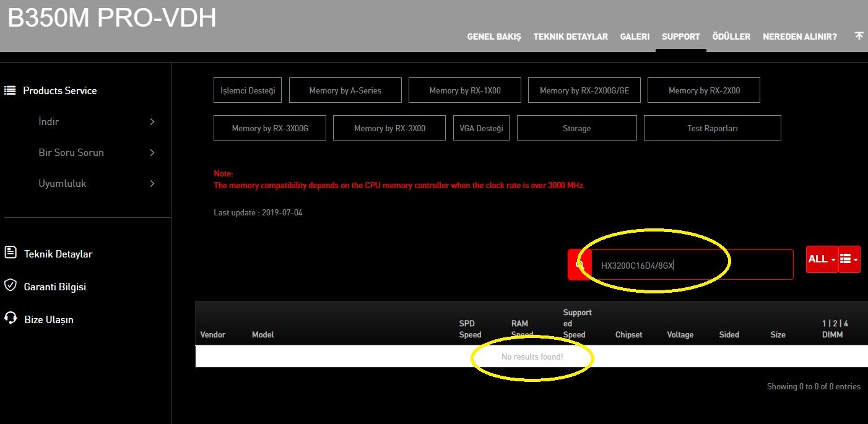Sort table by Vendor column

click(213, 335)
